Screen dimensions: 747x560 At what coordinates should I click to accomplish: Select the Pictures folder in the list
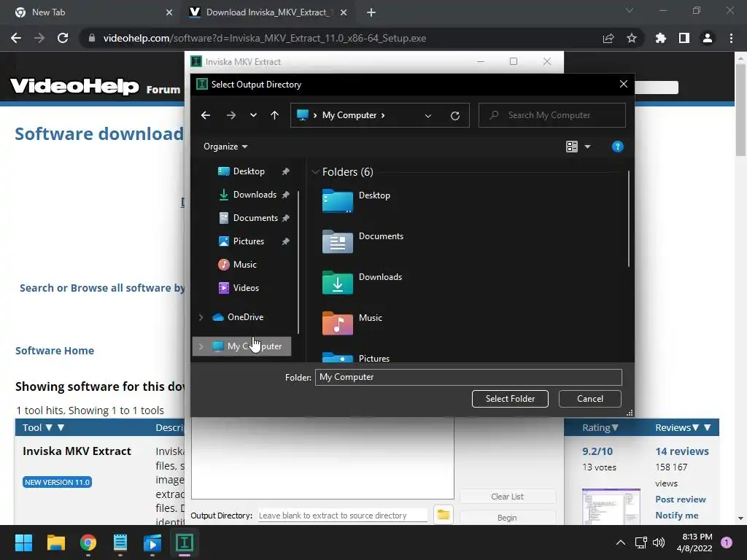[355, 357]
